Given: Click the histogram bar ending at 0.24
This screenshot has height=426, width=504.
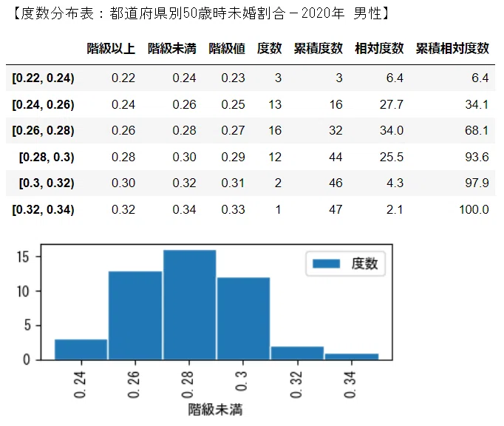Looking at the screenshot, I should (x=81, y=349).
